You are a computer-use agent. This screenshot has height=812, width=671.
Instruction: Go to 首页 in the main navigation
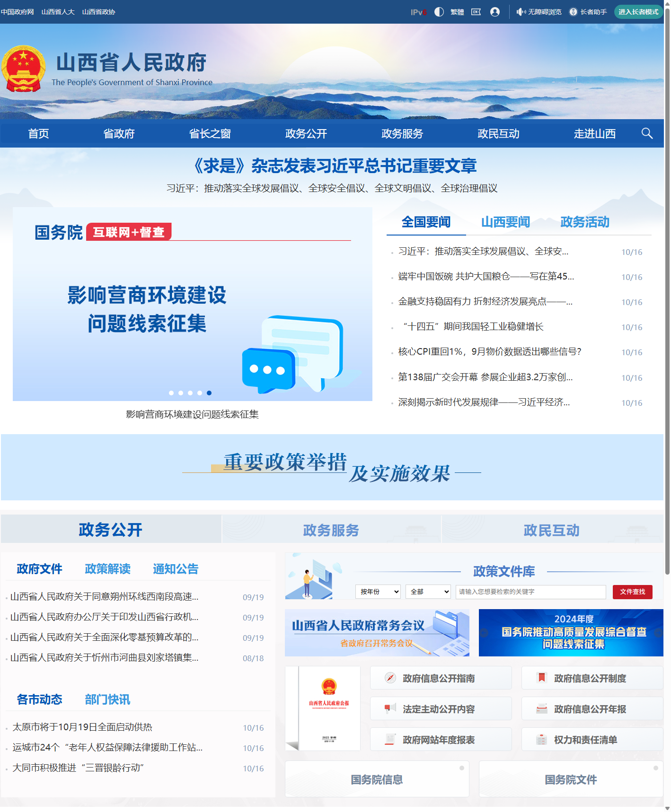(38, 133)
